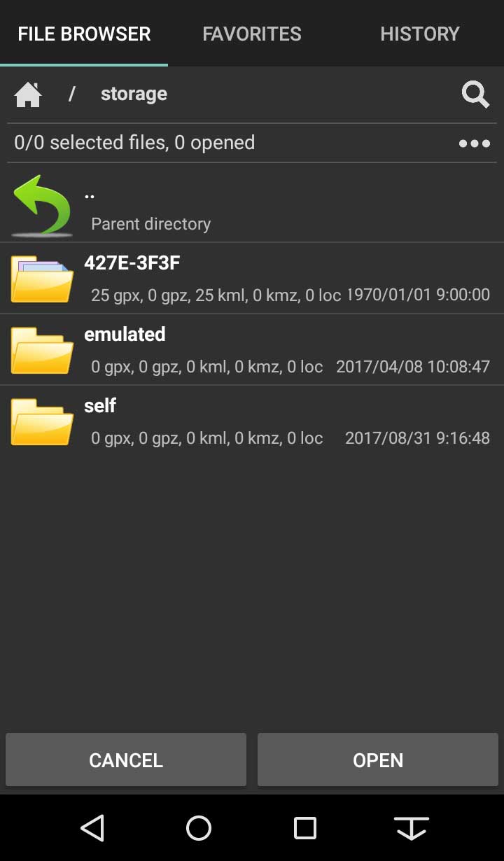Tap the hide navigation bar arrow icon
The height and width of the screenshot is (861, 504).
pyautogui.click(x=412, y=828)
